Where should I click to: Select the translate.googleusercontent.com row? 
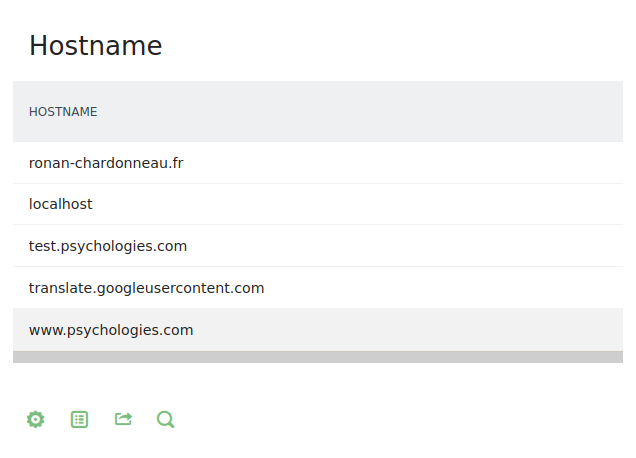tap(317, 288)
